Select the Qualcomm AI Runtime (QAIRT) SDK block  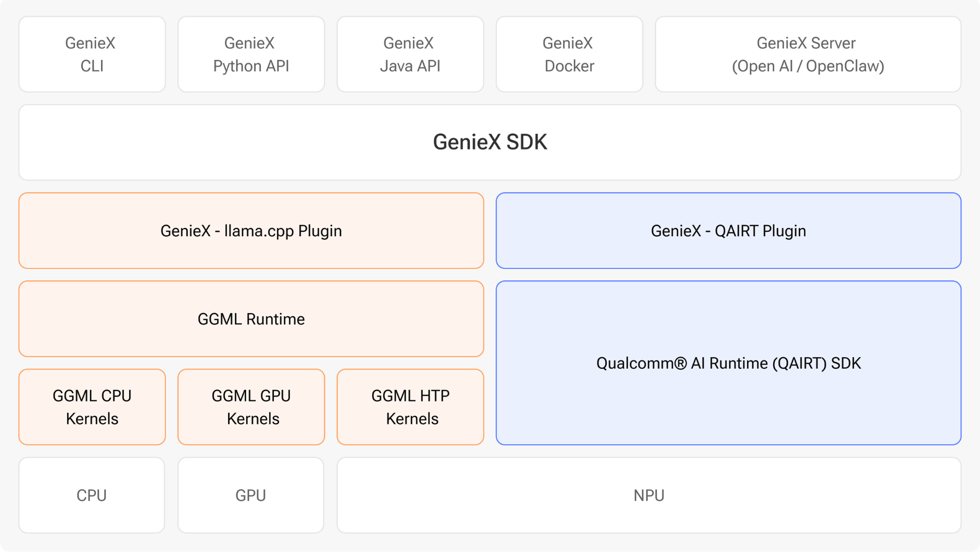click(x=728, y=363)
